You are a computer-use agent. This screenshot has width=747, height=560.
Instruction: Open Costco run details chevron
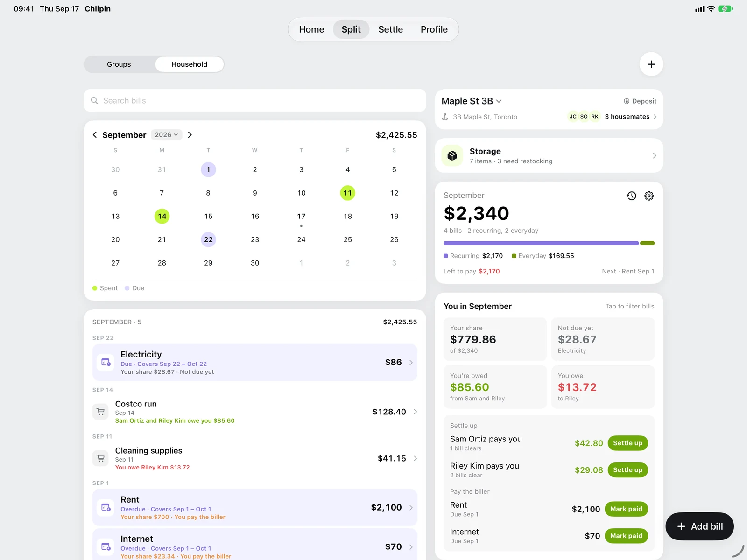coord(415,412)
